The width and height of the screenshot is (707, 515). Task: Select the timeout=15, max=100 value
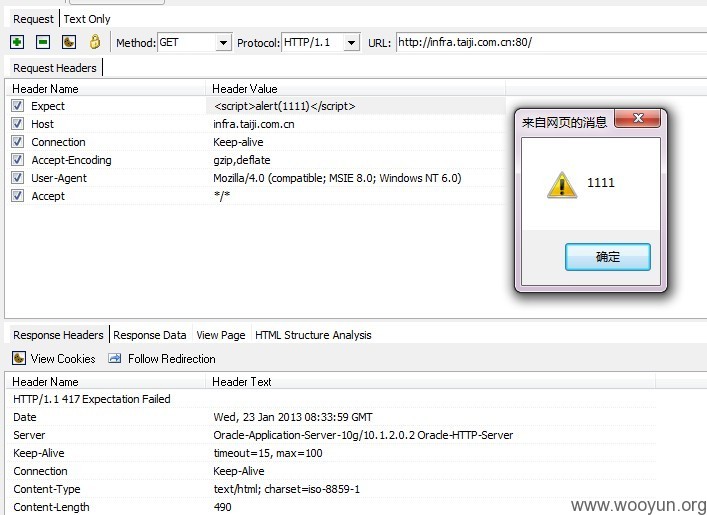268,453
